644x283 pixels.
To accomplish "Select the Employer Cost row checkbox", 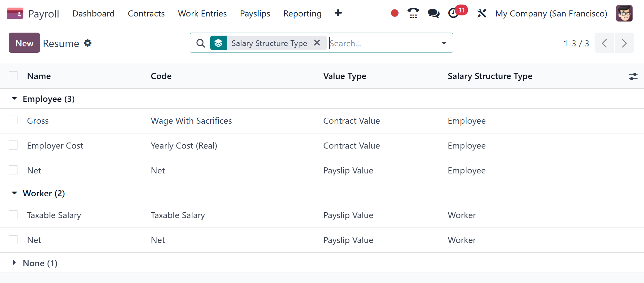I will pyautogui.click(x=13, y=145).
